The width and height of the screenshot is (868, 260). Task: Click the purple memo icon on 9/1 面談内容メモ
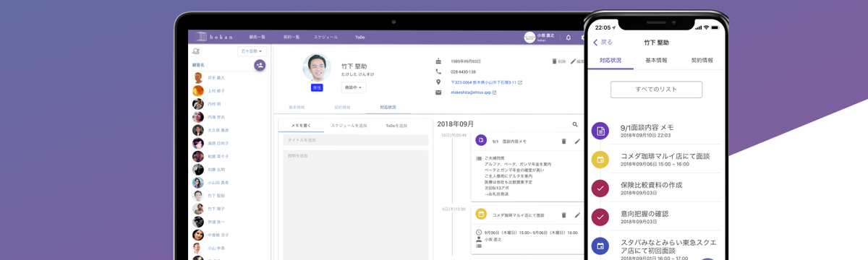tap(481, 141)
